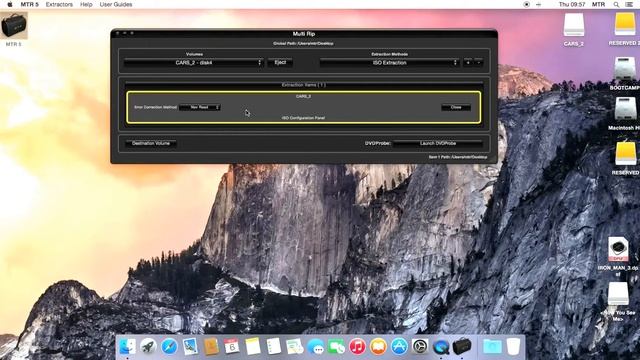Open the Downloads folder in the Dock

[x=492, y=347]
